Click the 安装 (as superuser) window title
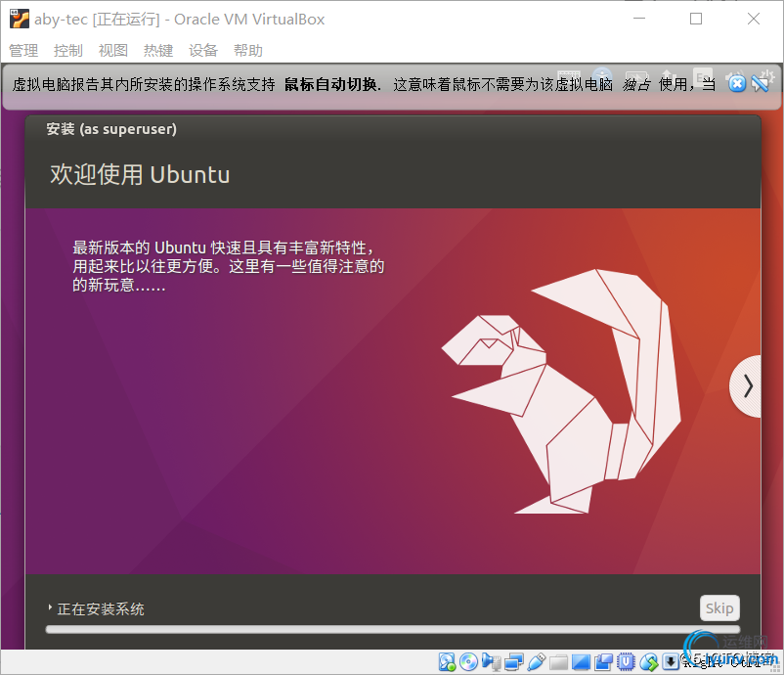784x675 pixels. point(111,129)
